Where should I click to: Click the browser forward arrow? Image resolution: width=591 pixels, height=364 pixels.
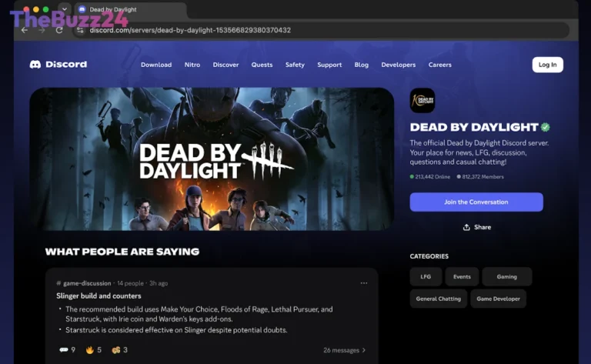(42, 30)
